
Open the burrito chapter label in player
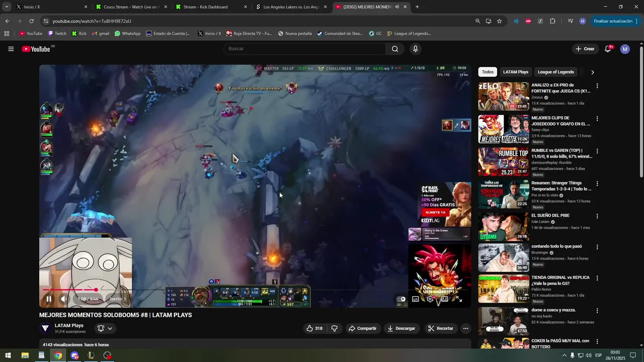click(118, 299)
